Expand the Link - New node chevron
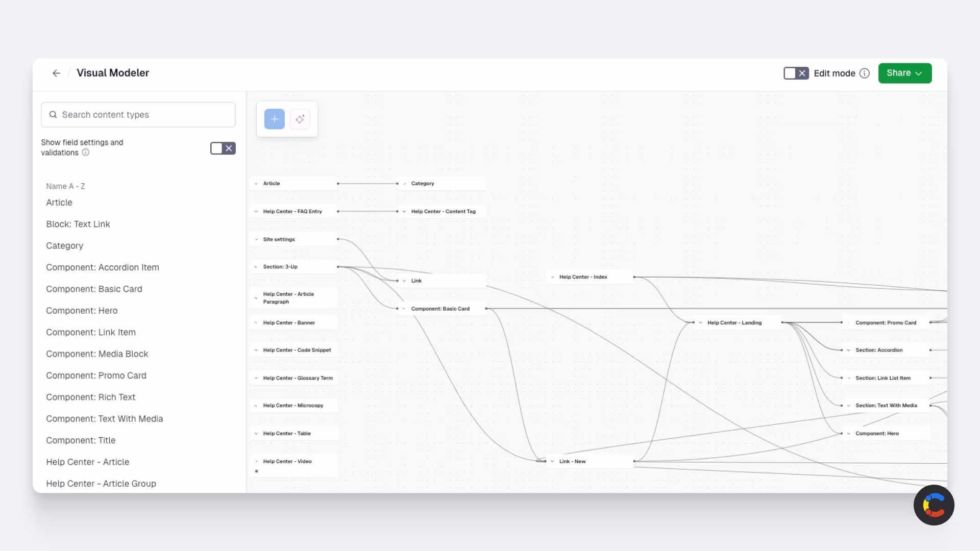This screenshot has width=980, height=551. (x=552, y=461)
